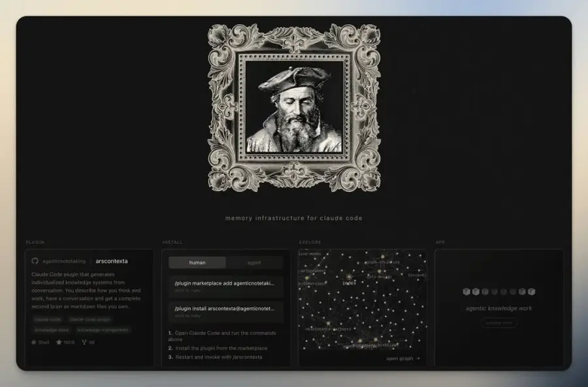Image resolution: width=588 pixels, height=387 pixels.
Task: Copy the /plugin marketplace add command
Action: (226, 286)
